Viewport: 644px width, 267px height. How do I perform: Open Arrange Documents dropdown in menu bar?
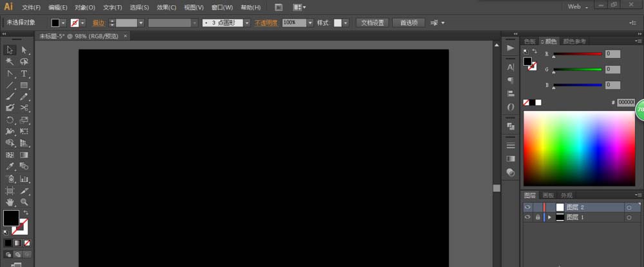pyautogui.click(x=299, y=7)
